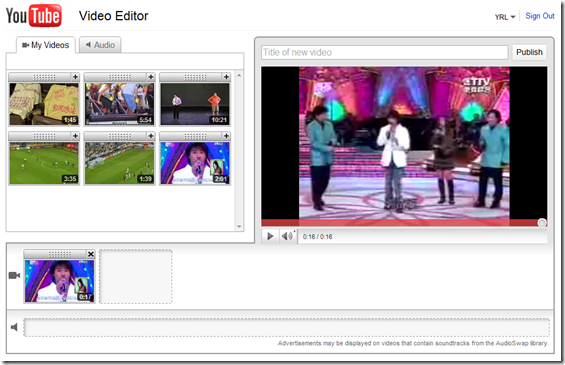Image resolution: width=565 pixels, height=365 pixels.
Task: Select the 5:54 crowd video thumbnail
Action: click(x=120, y=104)
